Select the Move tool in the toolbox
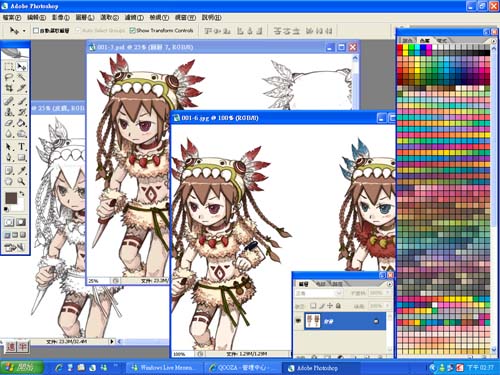 pos(22,67)
